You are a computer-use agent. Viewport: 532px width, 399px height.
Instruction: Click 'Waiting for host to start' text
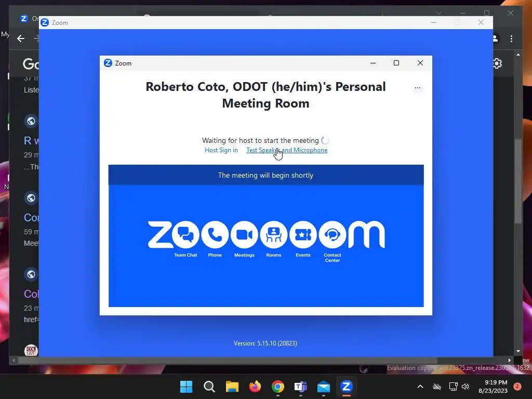260,140
